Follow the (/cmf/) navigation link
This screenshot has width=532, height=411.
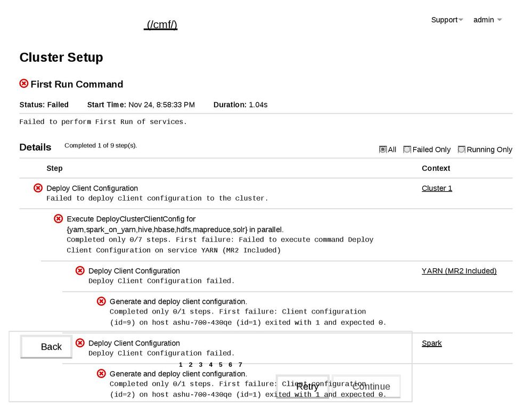coord(160,24)
